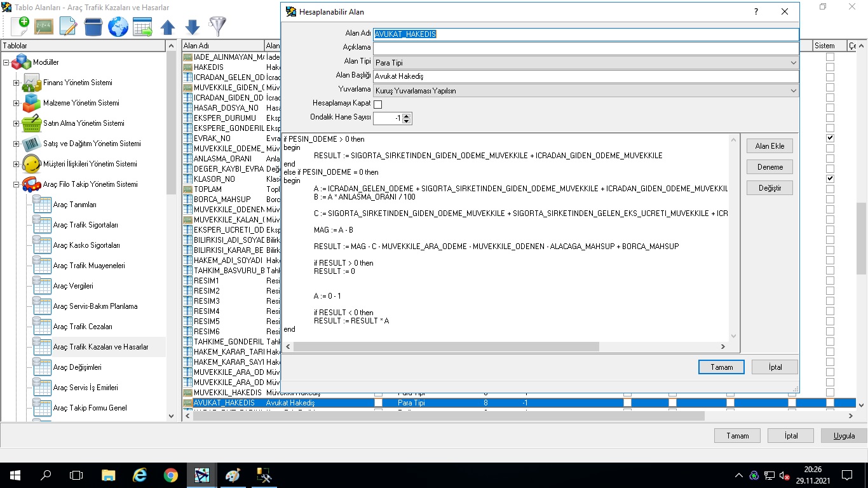Select Araç Kasko Sigortaları table item
This screenshot has height=488, width=868.
tap(86, 245)
